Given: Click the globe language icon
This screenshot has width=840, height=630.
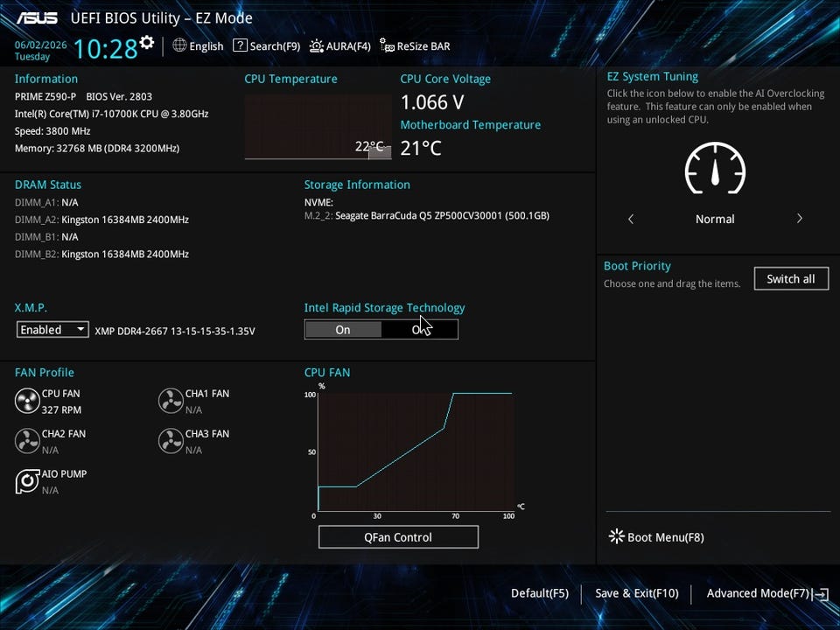Looking at the screenshot, I should pyautogui.click(x=179, y=45).
